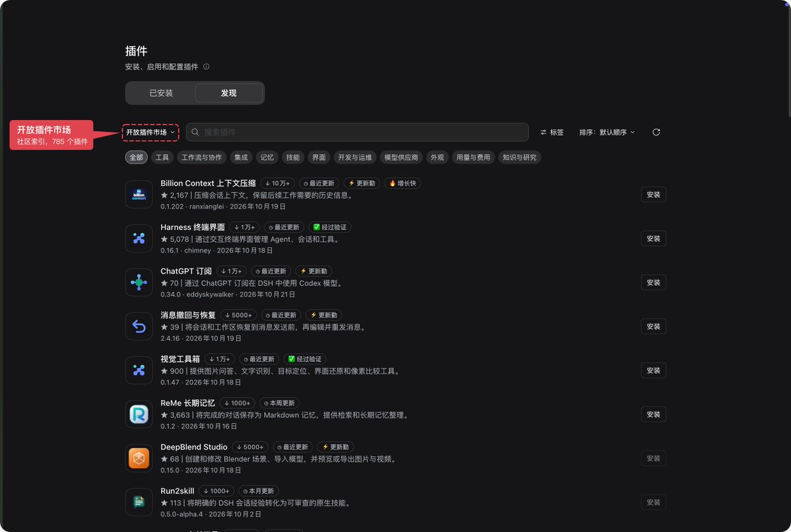
Task: Install the ReMe 长期记忆 plugin
Action: coord(653,415)
